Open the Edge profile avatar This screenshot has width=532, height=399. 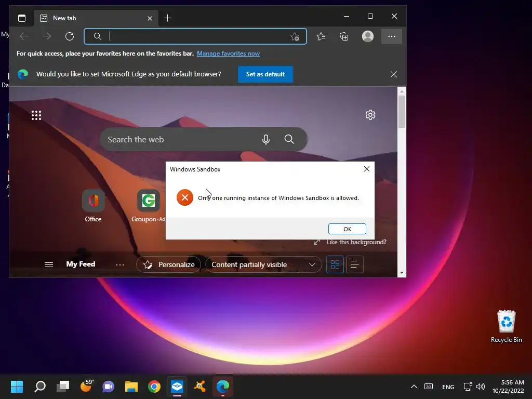click(x=368, y=36)
